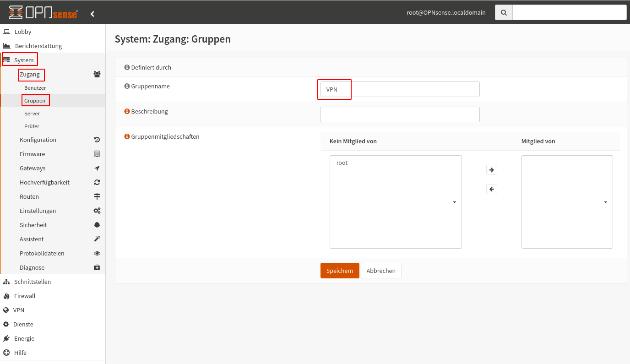Click the Gruppenmitgliedschaften help icon
The width and height of the screenshot is (630, 364).
tap(127, 136)
